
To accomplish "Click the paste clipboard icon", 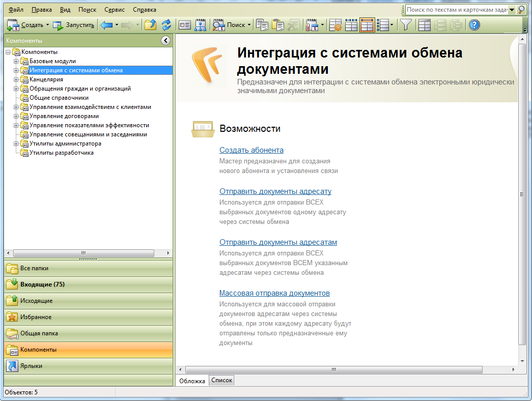I will (x=278, y=25).
